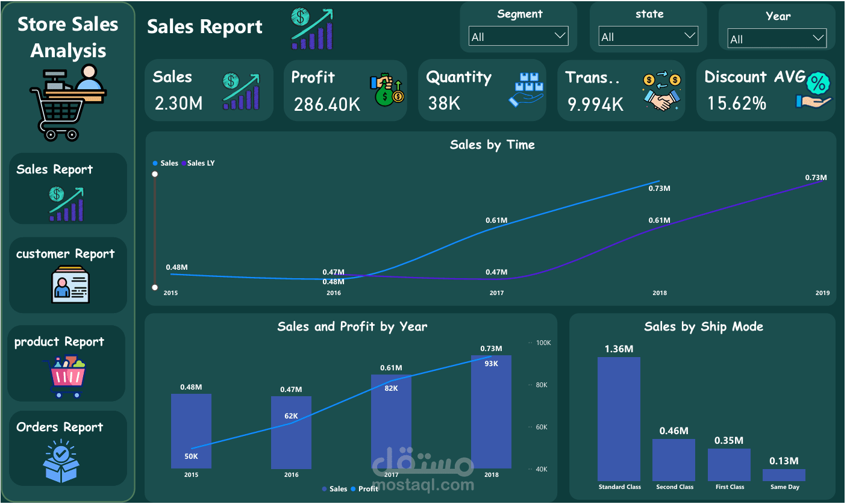This screenshot has height=504, width=847.
Task: Navigate to product Report page
Action: 66,364
